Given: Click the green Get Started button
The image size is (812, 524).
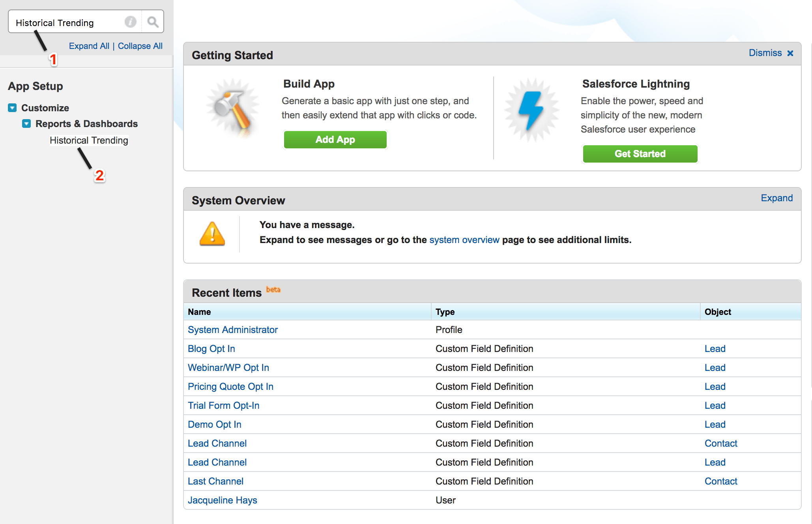Looking at the screenshot, I should pos(640,154).
